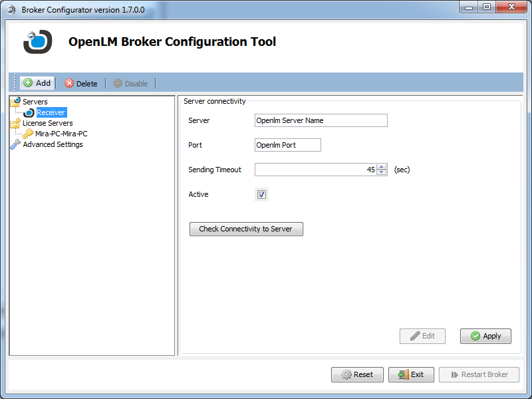Click the Servers folder icon
Viewport: 532px width, 399px height.
tap(15, 101)
